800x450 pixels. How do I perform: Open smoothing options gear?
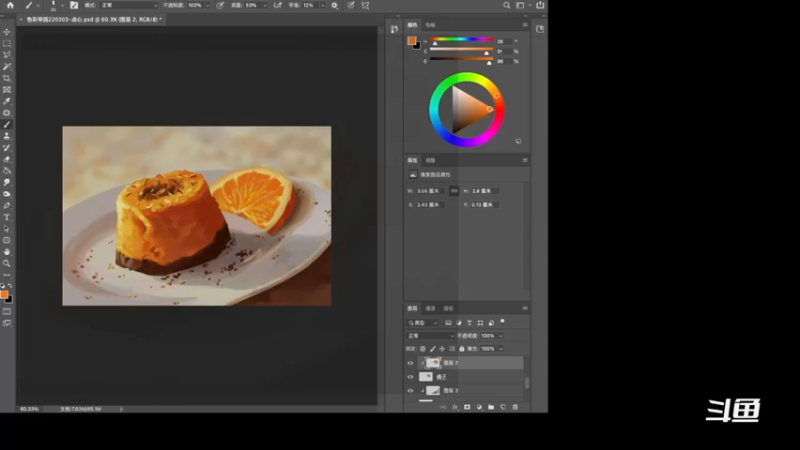[x=334, y=5]
